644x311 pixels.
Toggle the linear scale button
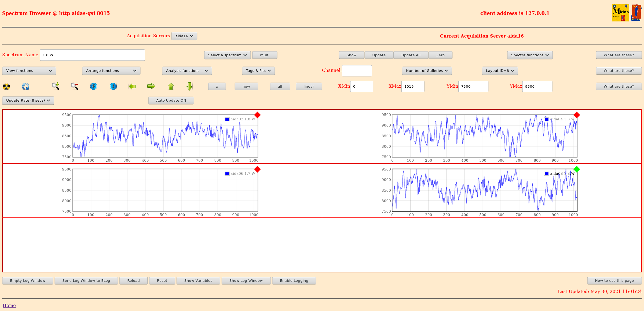[309, 87]
